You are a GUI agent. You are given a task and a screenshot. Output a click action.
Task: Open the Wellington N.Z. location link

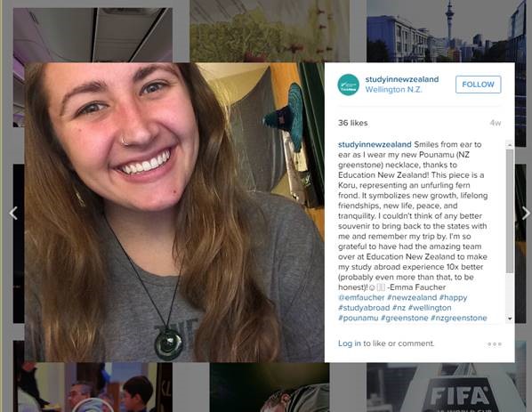point(393,90)
